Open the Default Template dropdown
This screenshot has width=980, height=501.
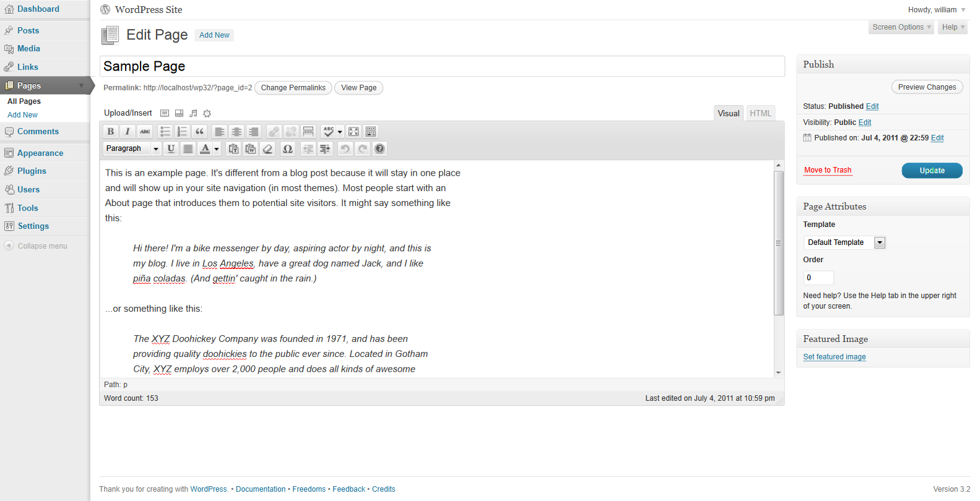coord(844,242)
